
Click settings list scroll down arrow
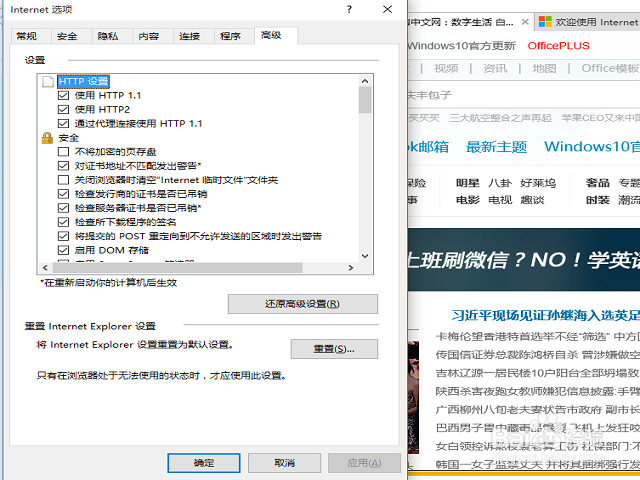(365, 256)
